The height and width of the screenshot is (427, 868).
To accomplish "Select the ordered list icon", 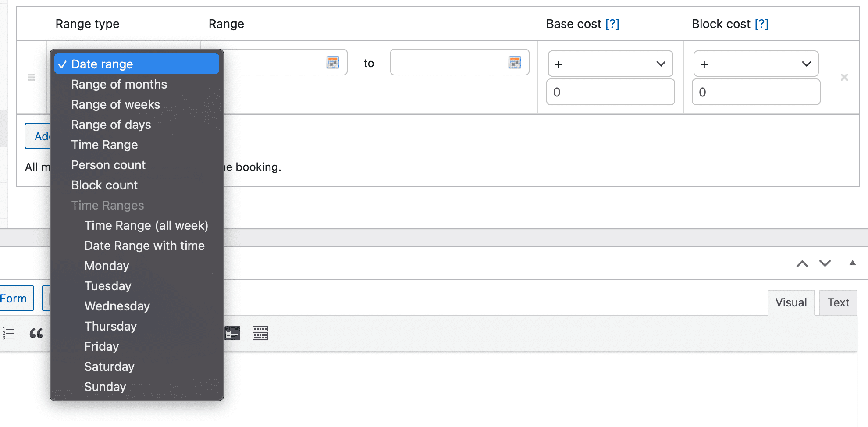I will 8,333.
